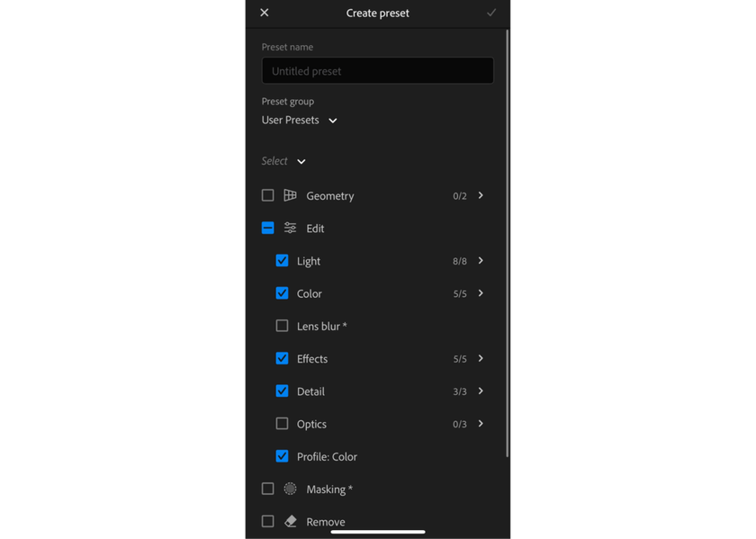The image size is (756, 539).
Task: Click the Masking dotted-circle icon
Action: [x=289, y=489]
